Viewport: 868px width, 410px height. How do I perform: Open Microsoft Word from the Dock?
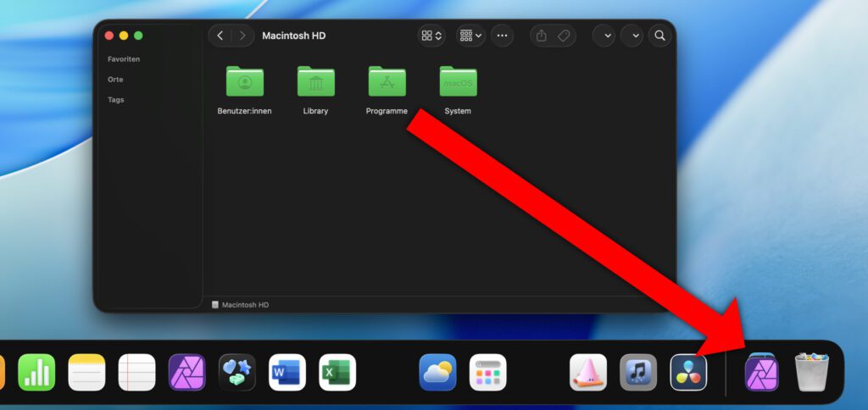[x=287, y=372]
